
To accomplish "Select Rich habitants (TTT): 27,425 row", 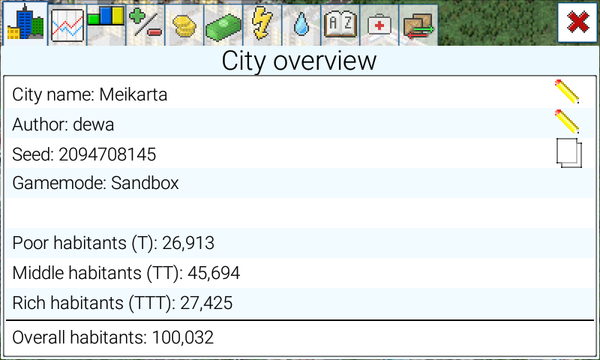I will (300, 303).
